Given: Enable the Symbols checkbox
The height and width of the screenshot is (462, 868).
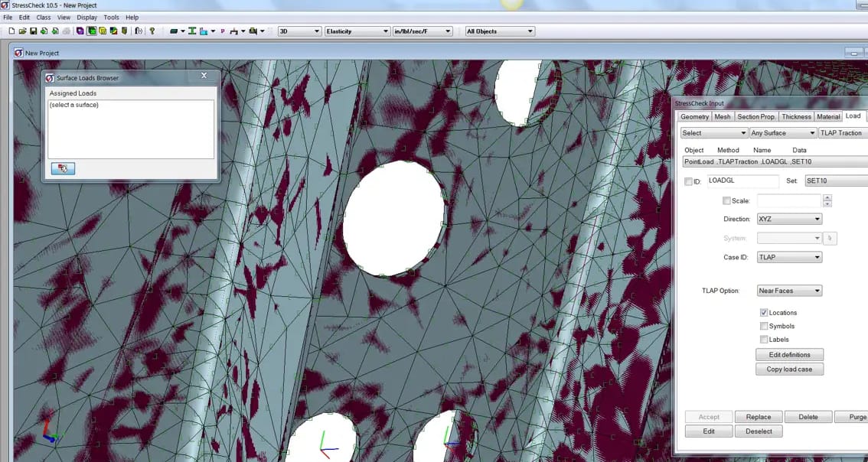Looking at the screenshot, I should [x=764, y=327].
